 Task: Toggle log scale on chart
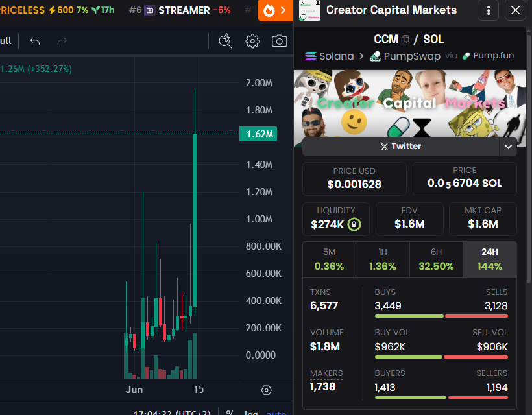251,412
